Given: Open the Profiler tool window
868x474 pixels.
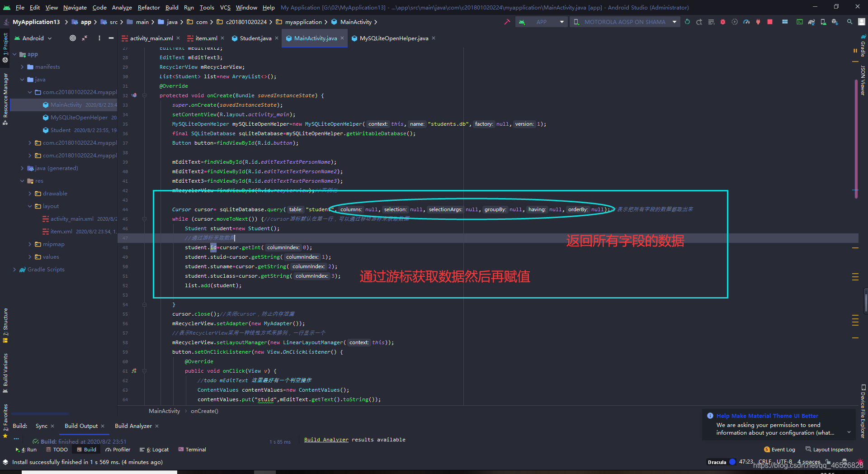Looking at the screenshot, I should click(x=118, y=450).
